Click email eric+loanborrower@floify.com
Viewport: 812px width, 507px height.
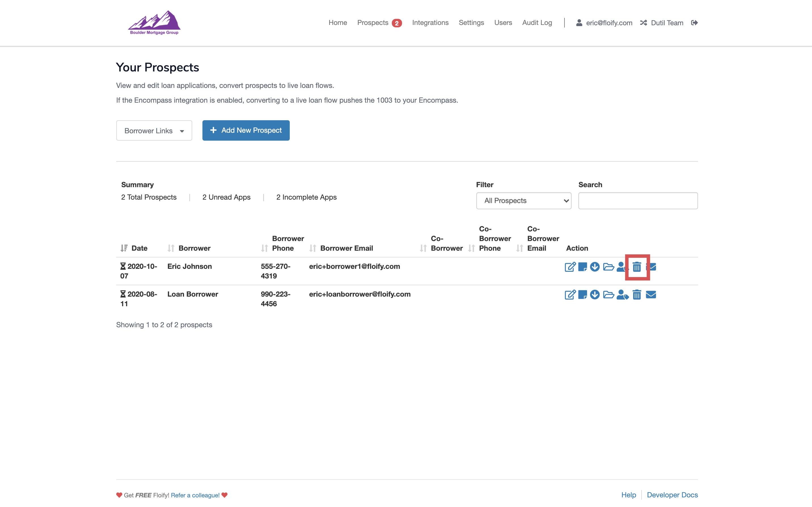tap(360, 294)
